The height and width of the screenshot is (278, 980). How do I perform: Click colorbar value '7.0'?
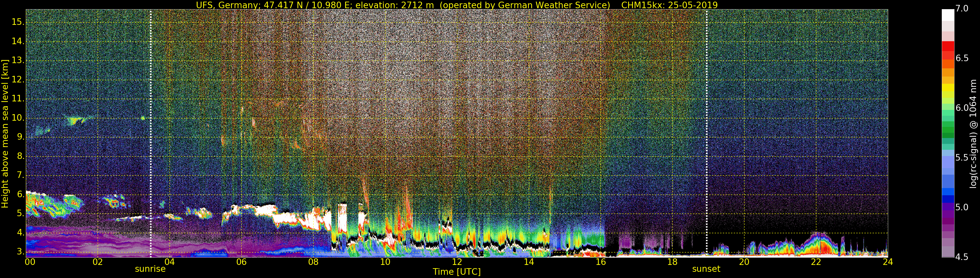pos(962,9)
